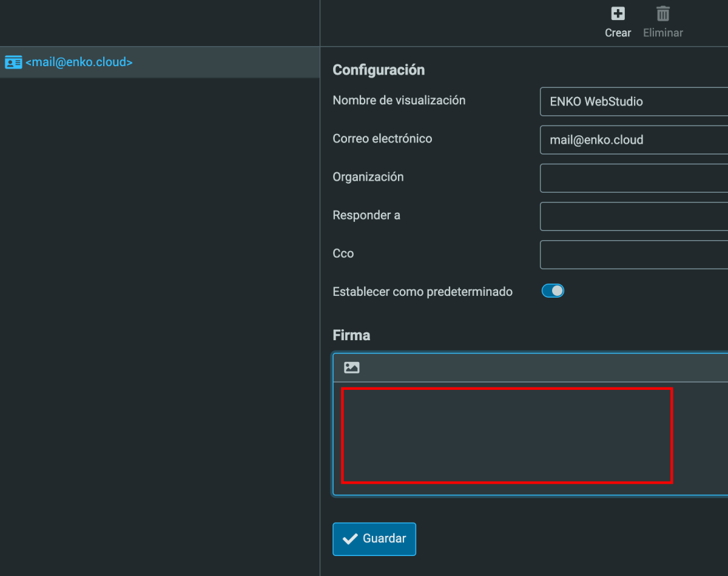Viewport: 728px width, 576px height.
Task: Click the Configuración section heading
Action: (x=379, y=70)
